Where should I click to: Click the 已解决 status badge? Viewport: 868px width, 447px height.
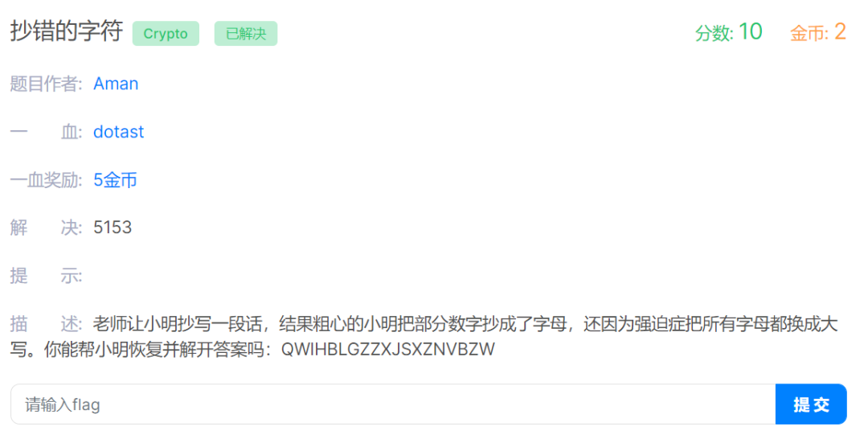246,34
